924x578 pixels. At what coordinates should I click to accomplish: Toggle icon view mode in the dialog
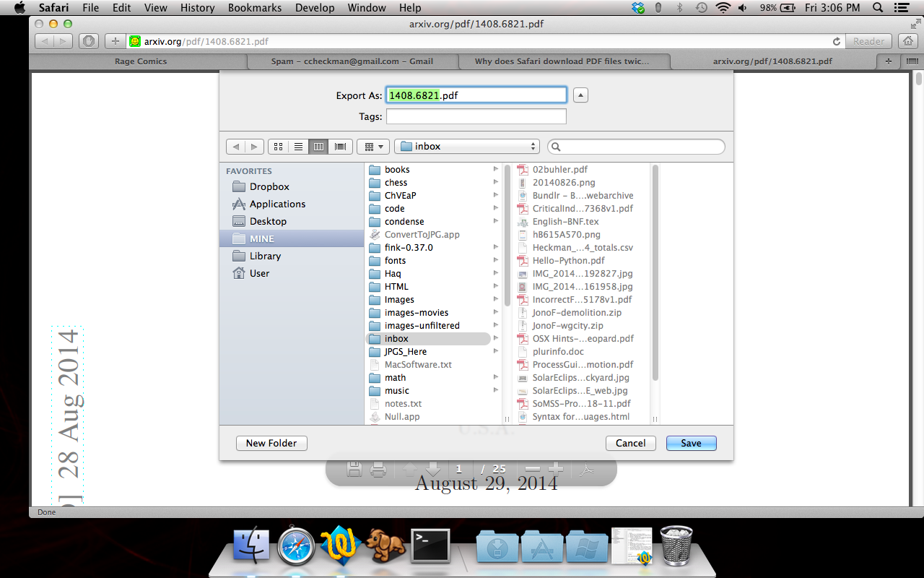[x=278, y=146]
